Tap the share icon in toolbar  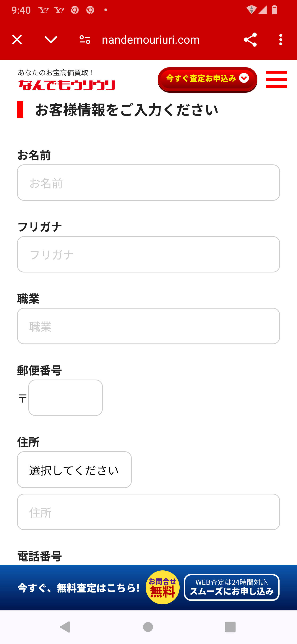[x=250, y=40]
